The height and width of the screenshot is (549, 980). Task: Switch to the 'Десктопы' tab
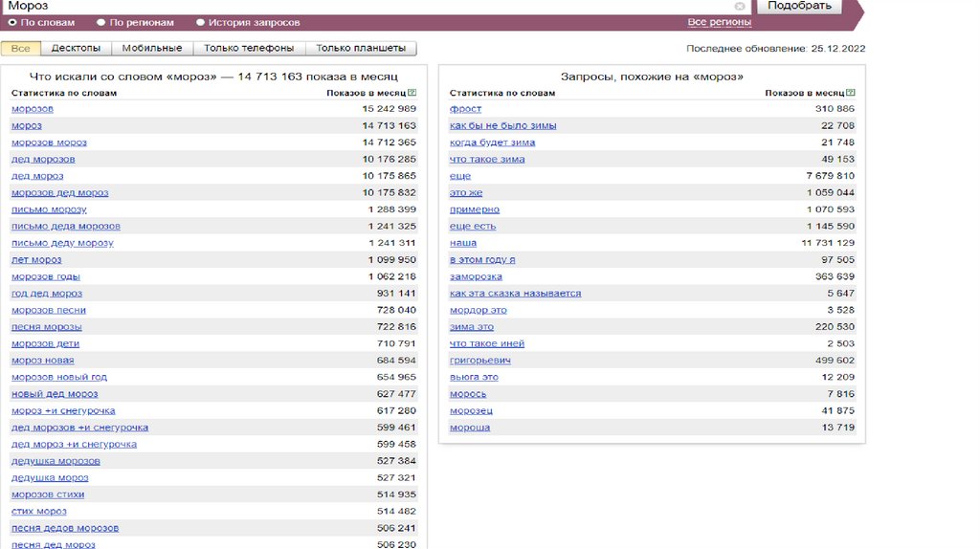point(76,48)
